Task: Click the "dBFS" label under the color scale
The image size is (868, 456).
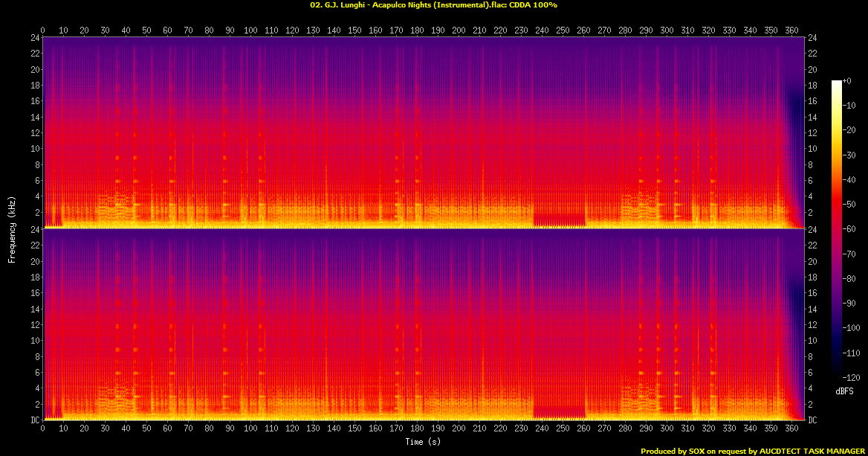Action: coord(844,391)
